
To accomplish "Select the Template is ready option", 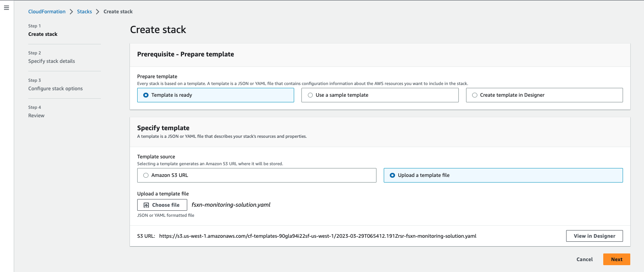I will [x=146, y=95].
